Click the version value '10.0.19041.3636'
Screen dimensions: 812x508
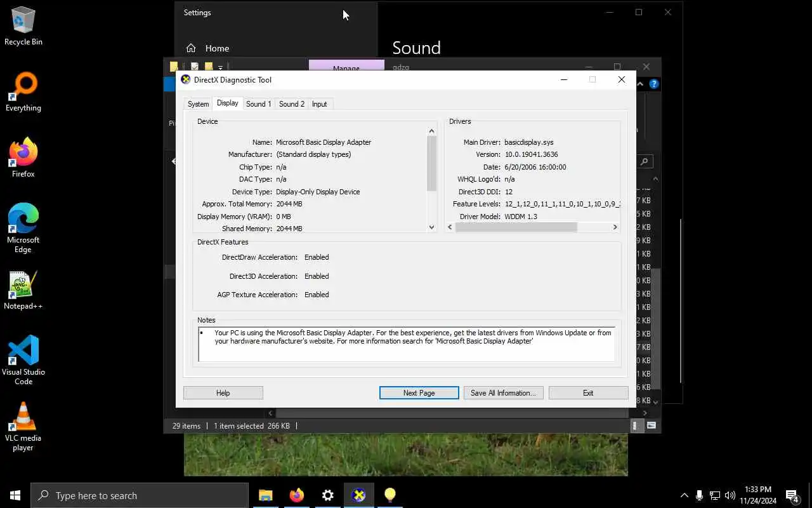point(532,154)
